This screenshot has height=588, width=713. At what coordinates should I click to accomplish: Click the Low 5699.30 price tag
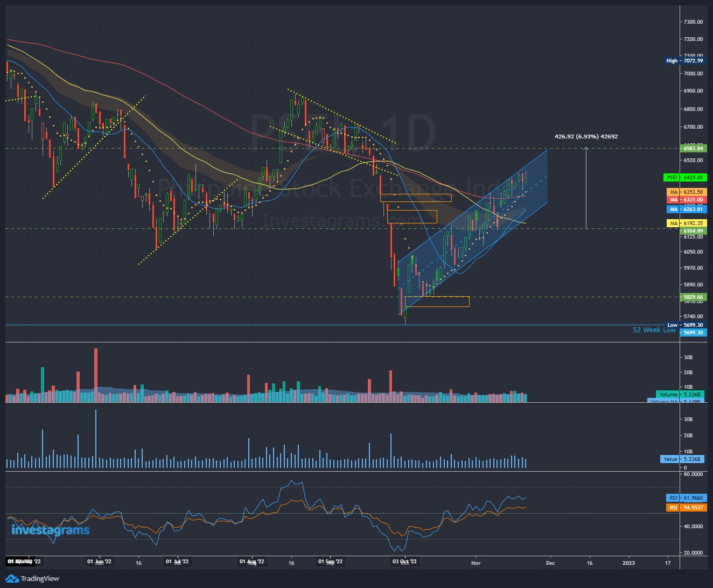pos(685,325)
